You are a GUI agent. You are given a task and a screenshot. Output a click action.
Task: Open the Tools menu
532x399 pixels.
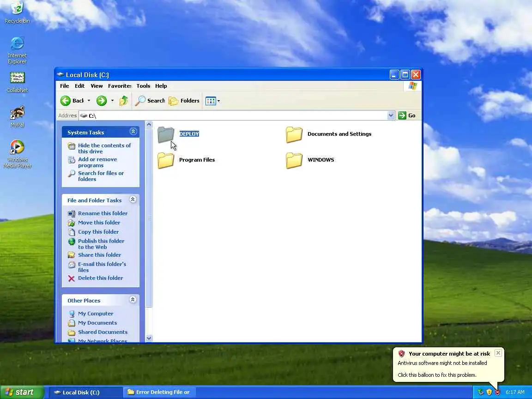coord(143,86)
